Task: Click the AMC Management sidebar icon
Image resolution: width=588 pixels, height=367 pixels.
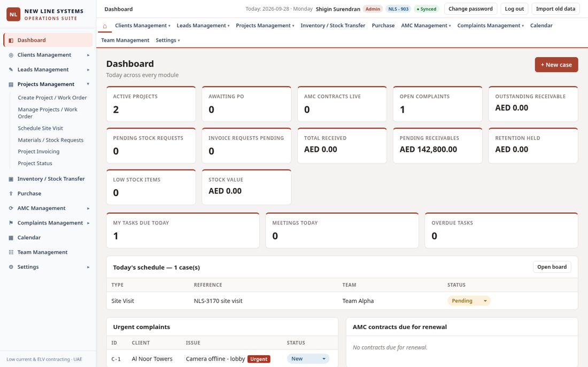Action: (11, 208)
